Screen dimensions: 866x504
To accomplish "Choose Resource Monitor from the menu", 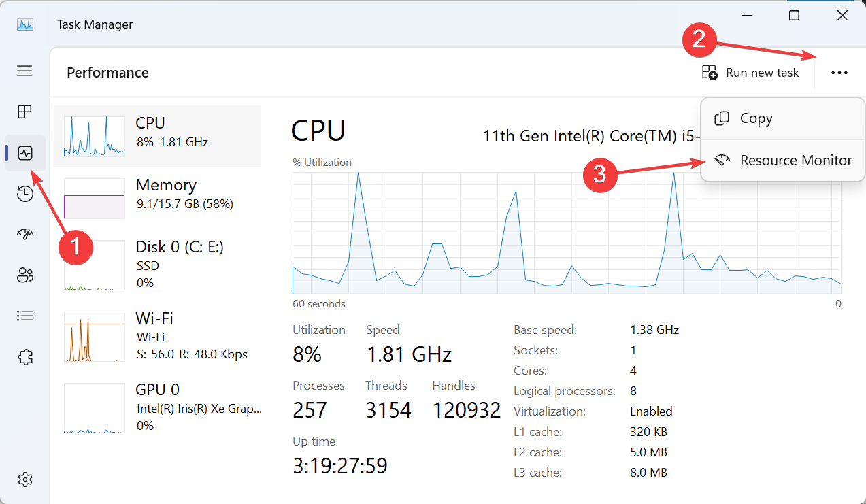I will pyautogui.click(x=782, y=161).
